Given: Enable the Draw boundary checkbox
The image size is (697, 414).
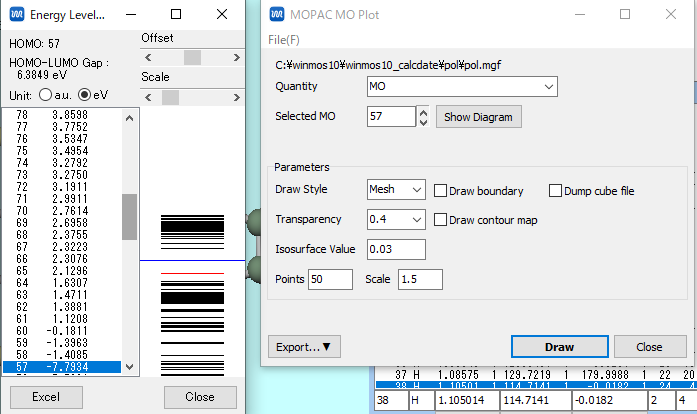Looking at the screenshot, I should click(440, 191).
